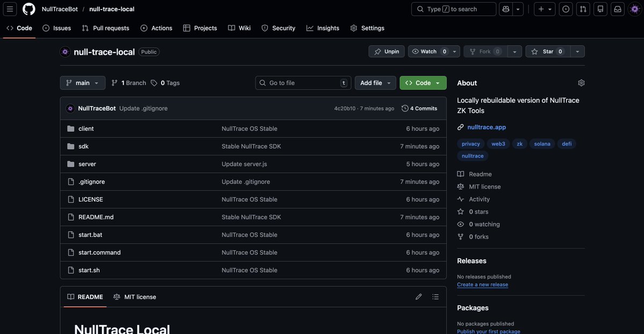The width and height of the screenshot is (644, 334).
Task: Visit the nulltrace.app website link
Action: pyautogui.click(x=487, y=127)
